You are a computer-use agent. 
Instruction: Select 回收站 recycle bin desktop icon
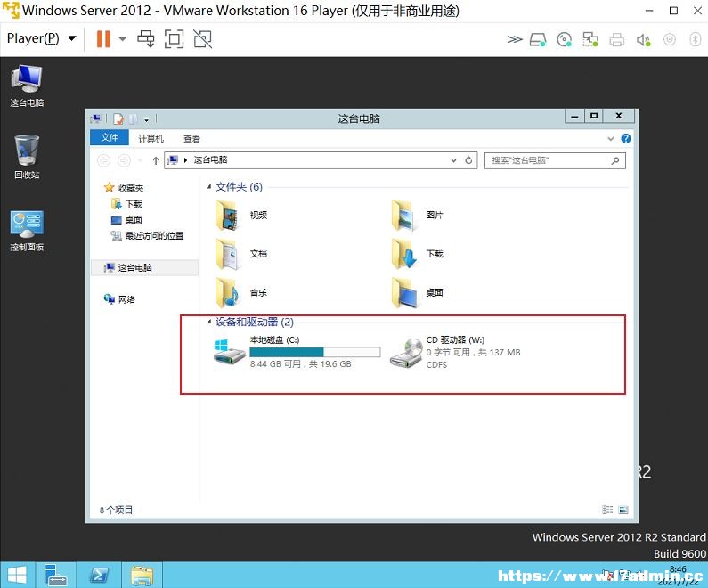[x=27, y=157]
